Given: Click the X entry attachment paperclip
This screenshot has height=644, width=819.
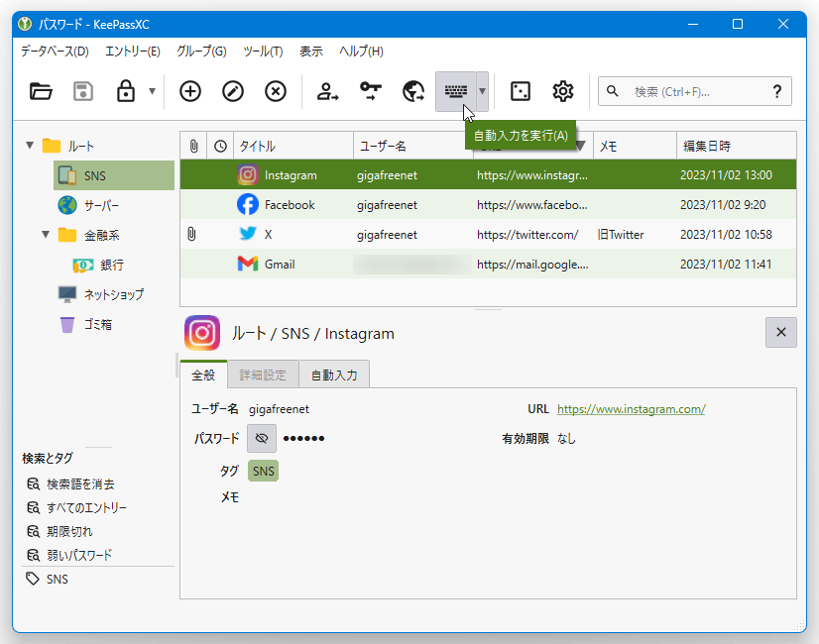Looking at the screenshot, I should pos(191,235).
